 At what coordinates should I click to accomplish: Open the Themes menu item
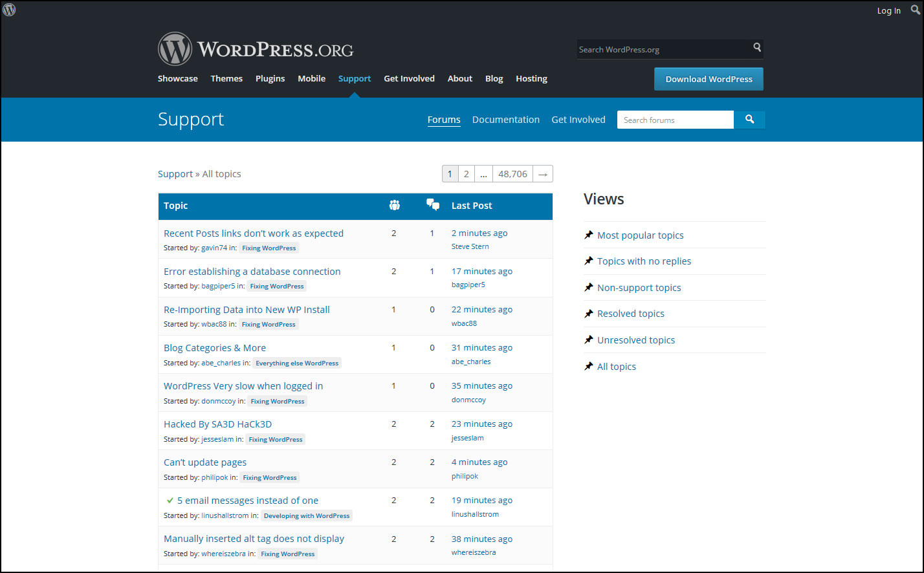tap(226, 79)
